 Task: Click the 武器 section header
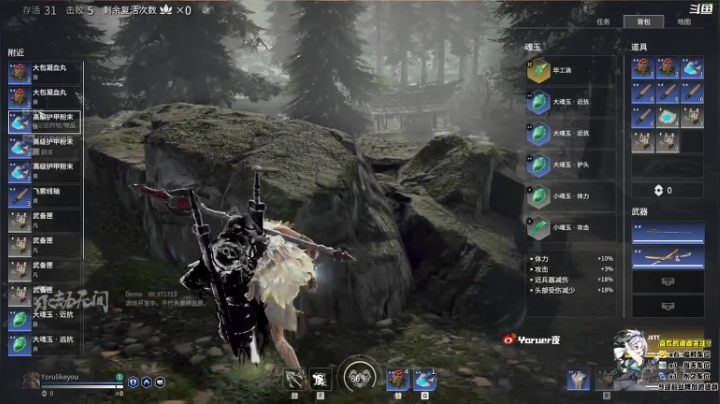639,211
